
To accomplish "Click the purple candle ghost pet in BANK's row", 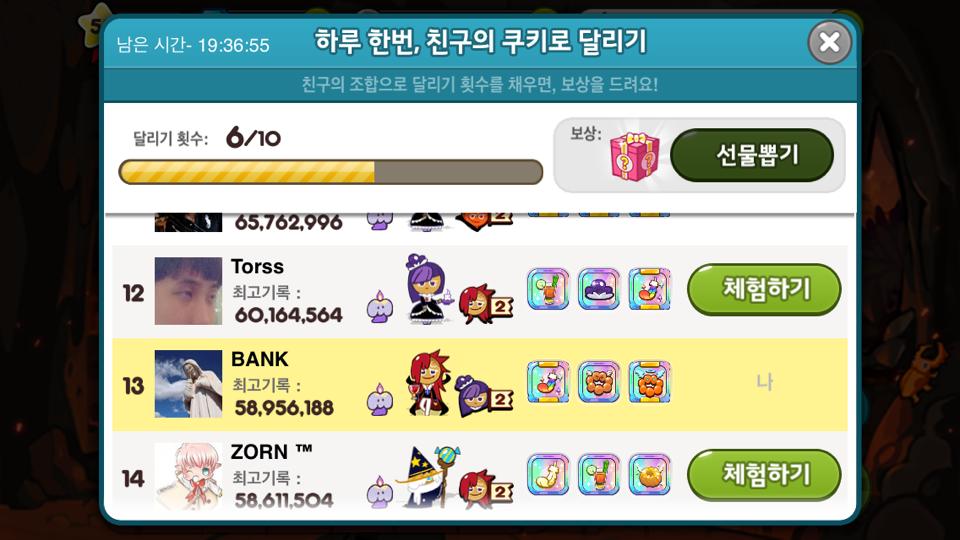I will click(380, 400).
